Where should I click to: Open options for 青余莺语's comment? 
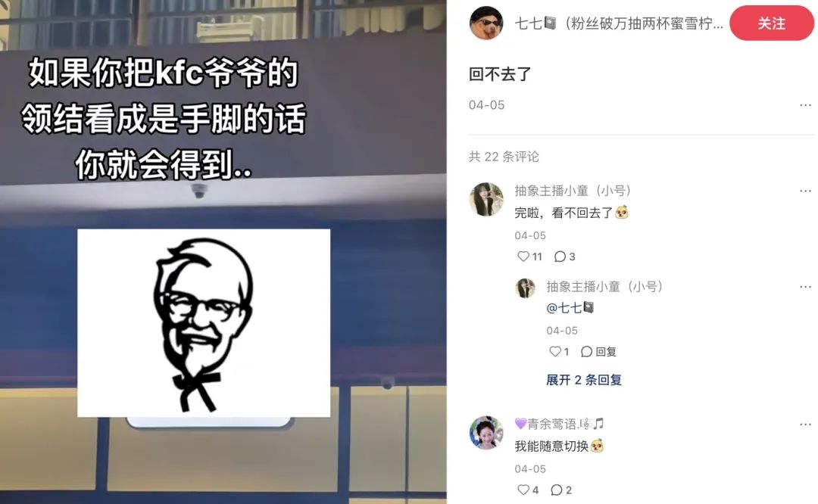click(x=805, y=425)
